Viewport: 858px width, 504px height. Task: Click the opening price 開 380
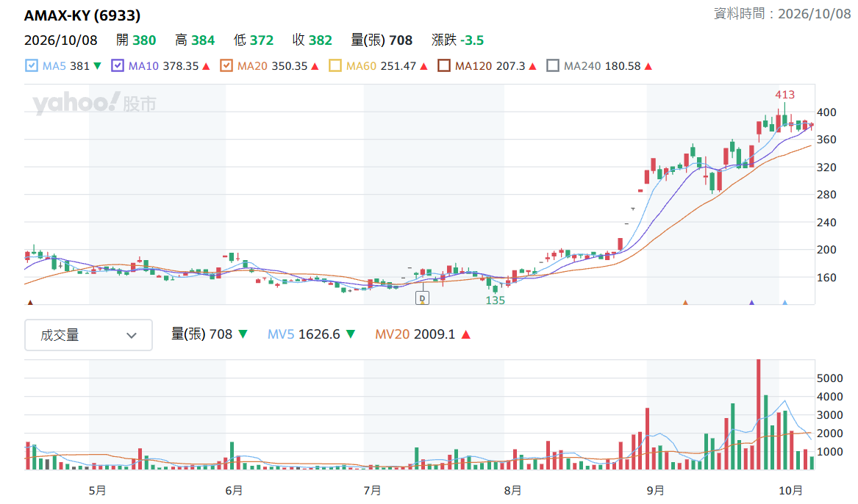click(136, 40)
